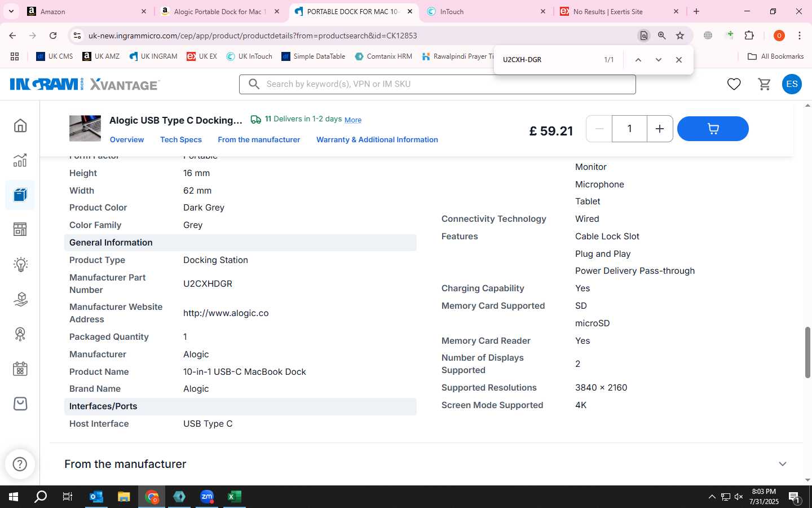Open the All Bookmarks folder
The width and height of the screenshot is (812, 508).
[775, 56]
